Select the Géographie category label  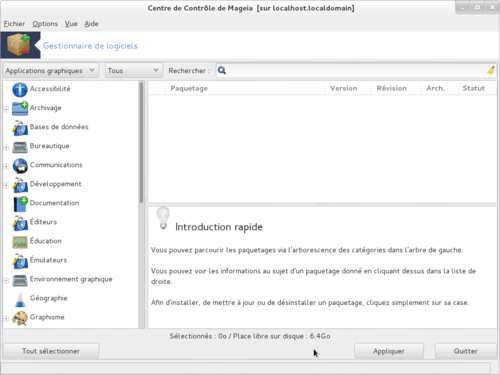[49, 298]
